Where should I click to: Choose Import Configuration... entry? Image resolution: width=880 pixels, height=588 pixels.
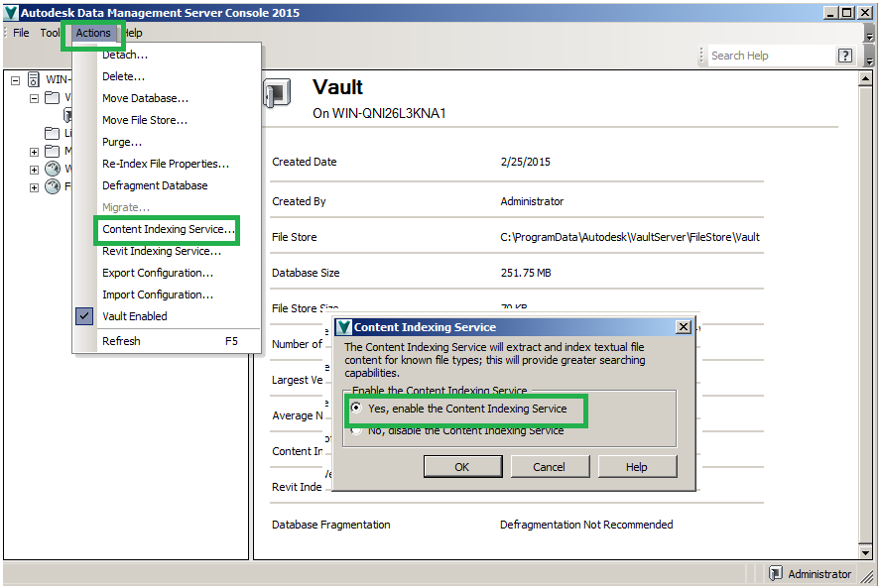coord(158,295)
